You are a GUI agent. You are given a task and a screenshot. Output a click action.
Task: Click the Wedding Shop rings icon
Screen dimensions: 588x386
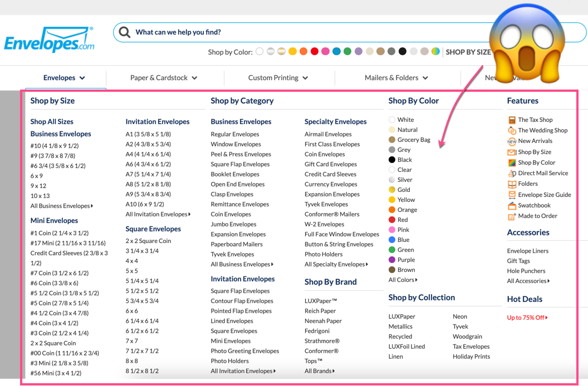(x=512, y=130)
